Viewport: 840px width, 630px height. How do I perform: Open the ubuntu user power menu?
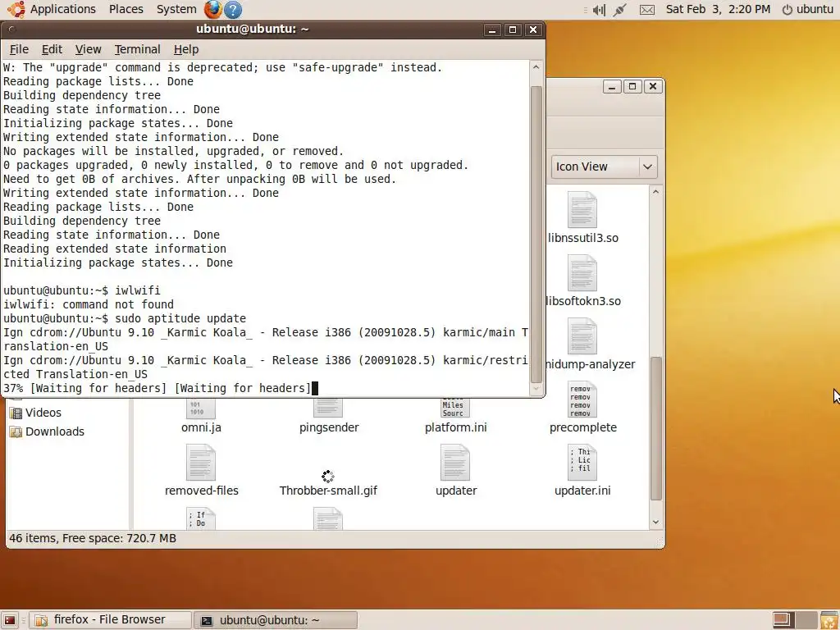(x=808, y=9)
